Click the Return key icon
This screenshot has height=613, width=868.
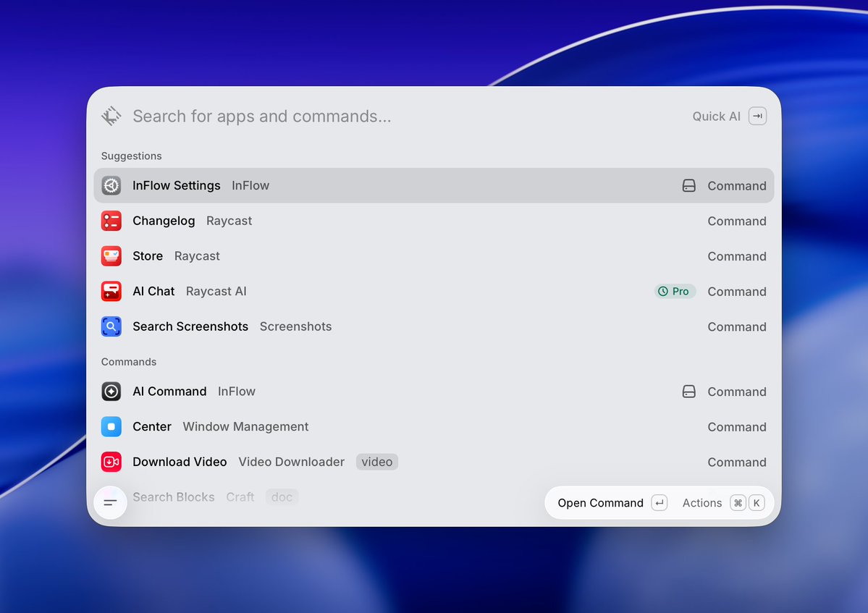coord(659,503)
